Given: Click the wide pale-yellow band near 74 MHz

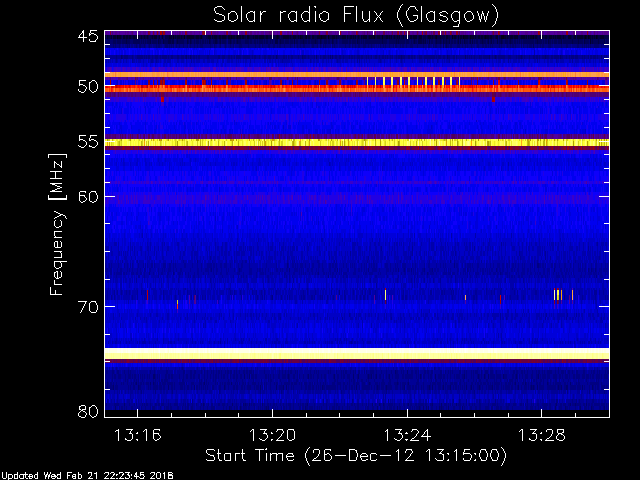Looking at the screenshot, I should click(x=357, y=353).
